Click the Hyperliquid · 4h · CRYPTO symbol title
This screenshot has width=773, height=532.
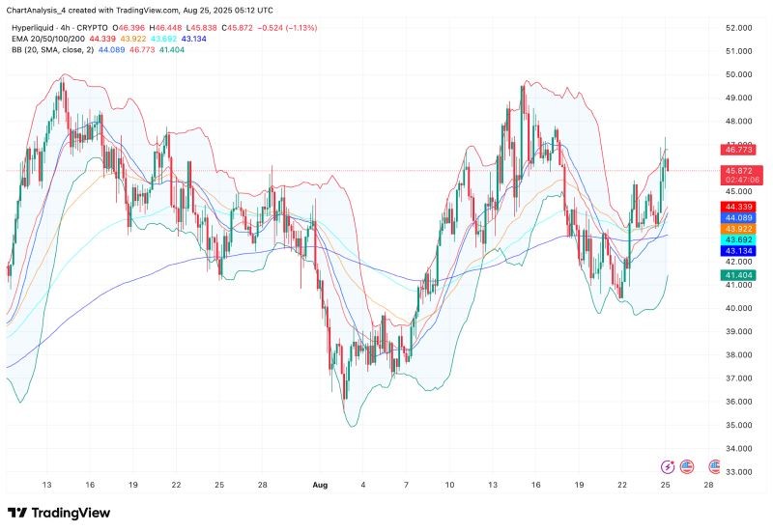(x=60, y=28)
